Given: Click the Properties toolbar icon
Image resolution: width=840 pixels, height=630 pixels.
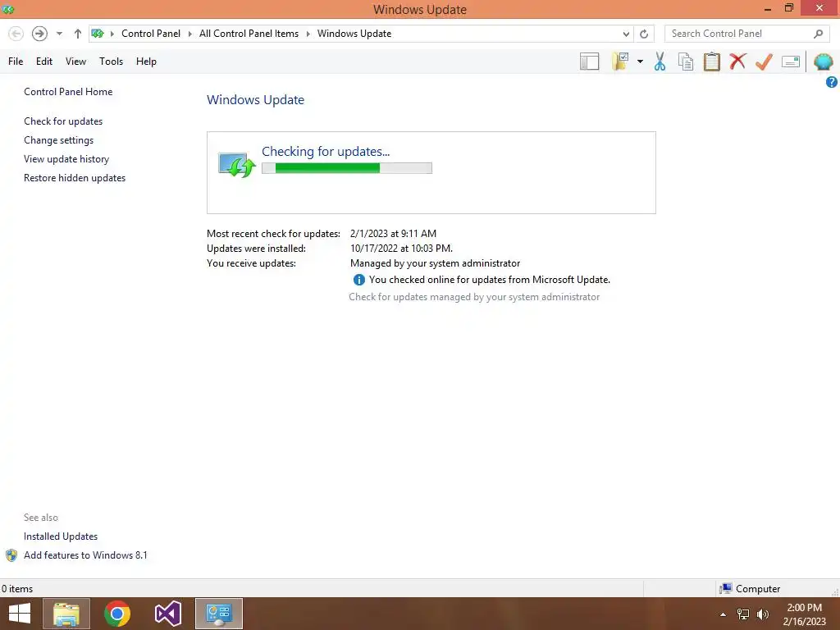Looking at the screenshot, I should point(791,62).
